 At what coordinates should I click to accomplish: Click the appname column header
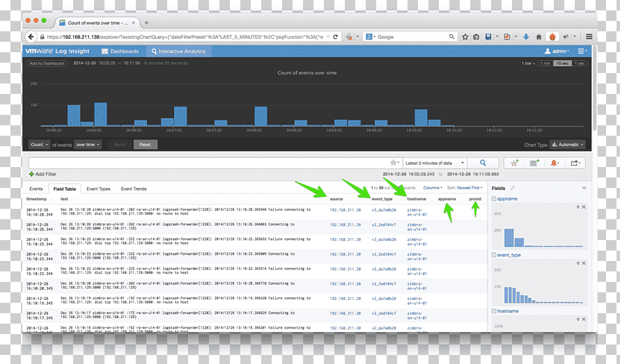447,199
